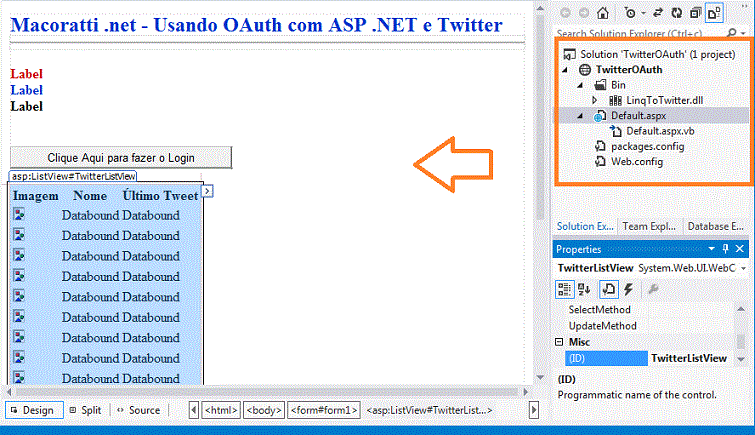Select Web.config file
Viewport: 755px width, 435px height.
(637, 162)
